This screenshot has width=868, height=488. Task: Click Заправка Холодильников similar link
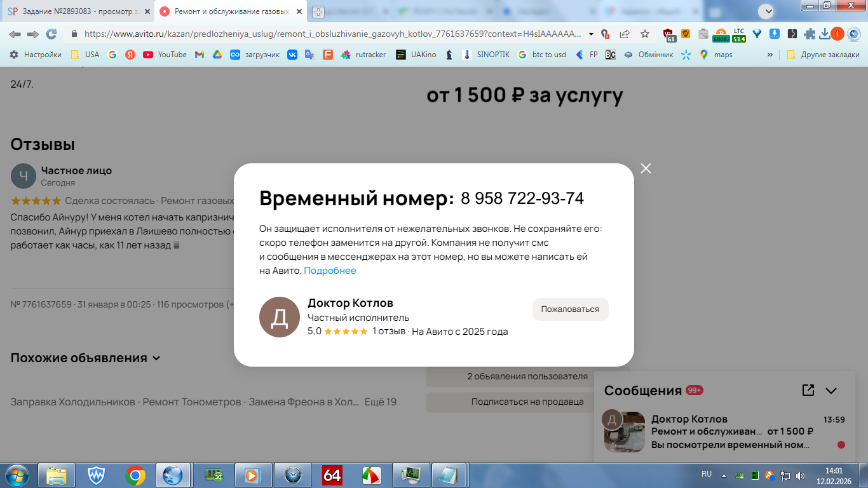[x=72, y=402]
